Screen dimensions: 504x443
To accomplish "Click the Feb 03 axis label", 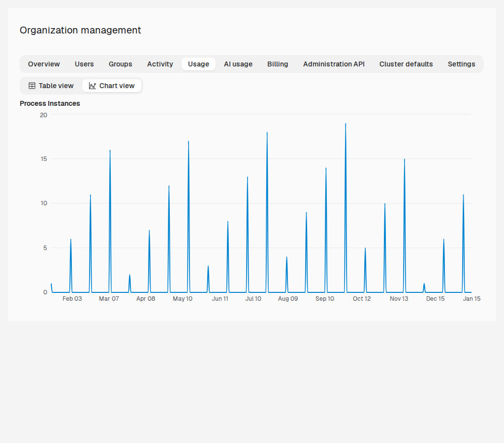I will (x=72, y=299).
